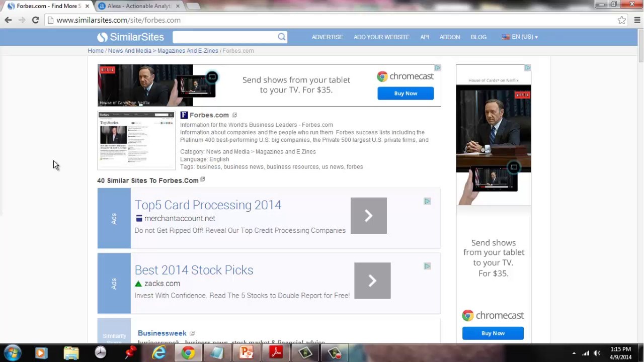Click the SimilarSites search input field
The image size is (644, 362).
click(225, 37)
